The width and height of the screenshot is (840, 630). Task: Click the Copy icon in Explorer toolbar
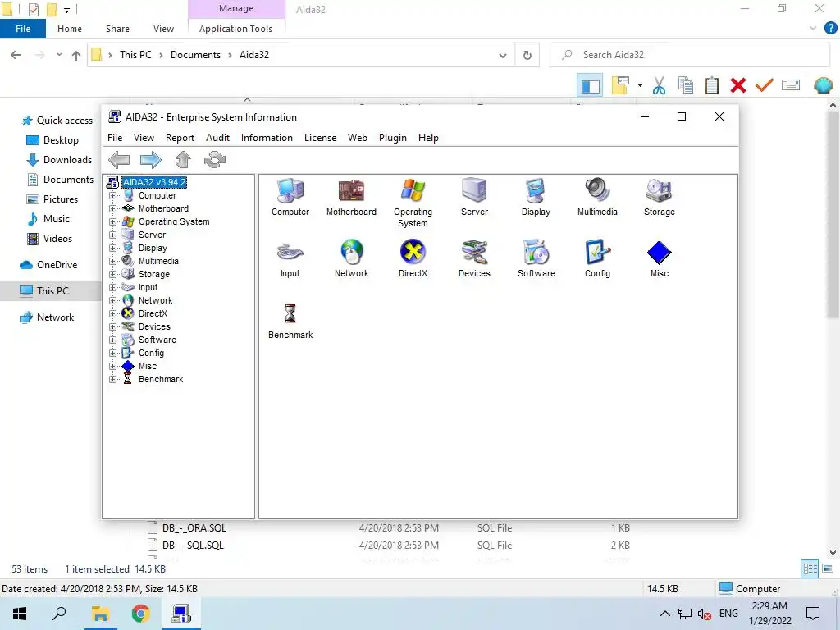[x=685, y=85]
